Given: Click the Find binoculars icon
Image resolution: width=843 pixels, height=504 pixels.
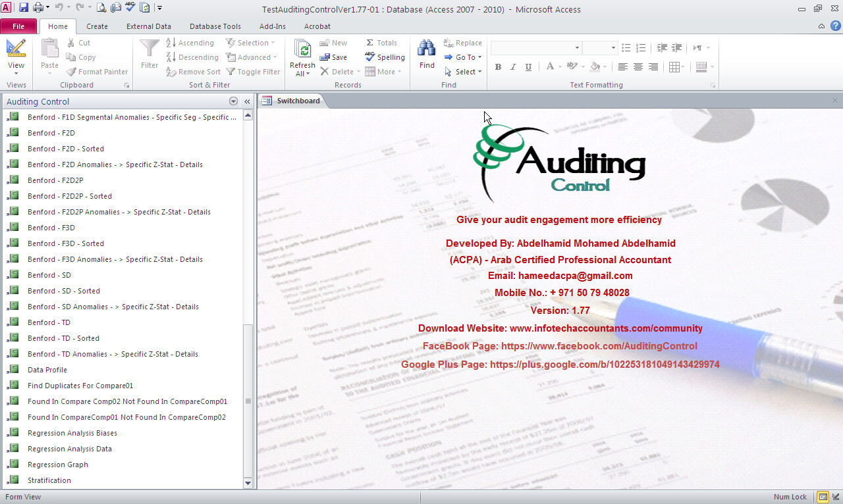Looking at the screenshot, I should click(x=426, y=48).
